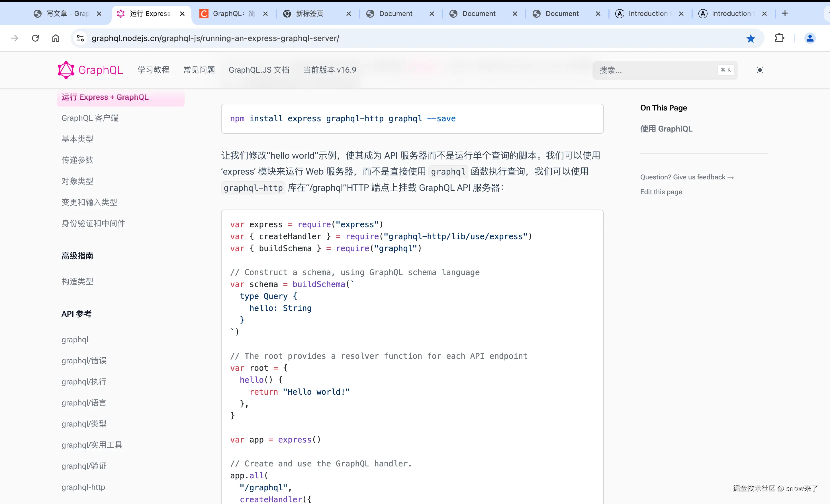Open a new tab with plus icon
Viewport: 830px width, 504px height.
[x=785, y=13]
